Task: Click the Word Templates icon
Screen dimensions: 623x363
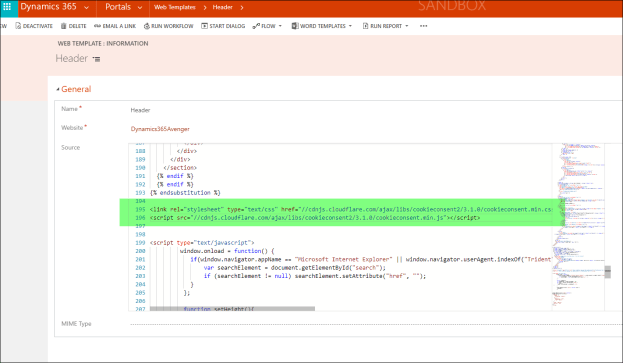Action: coord(295,26)
